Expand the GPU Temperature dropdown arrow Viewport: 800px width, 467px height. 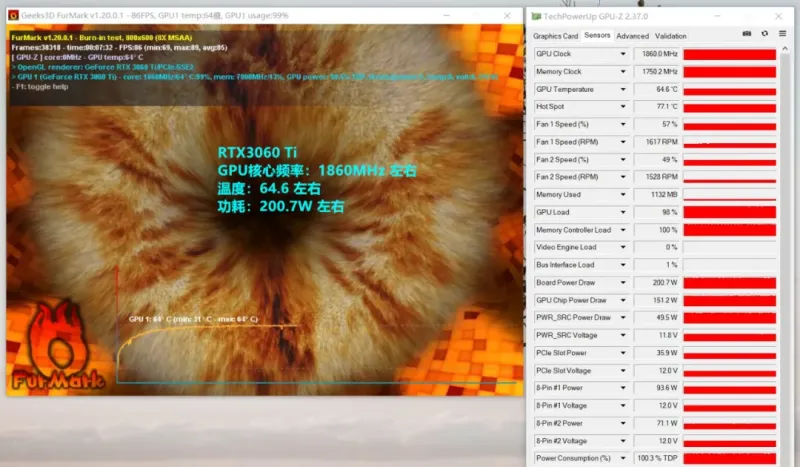[x=623, y=89]
